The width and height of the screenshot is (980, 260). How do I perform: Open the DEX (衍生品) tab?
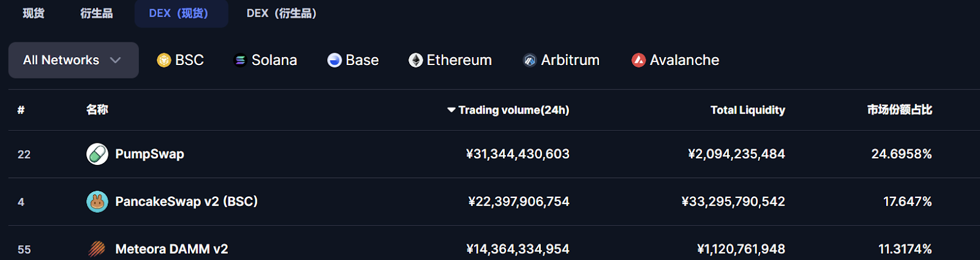[282, 13]
